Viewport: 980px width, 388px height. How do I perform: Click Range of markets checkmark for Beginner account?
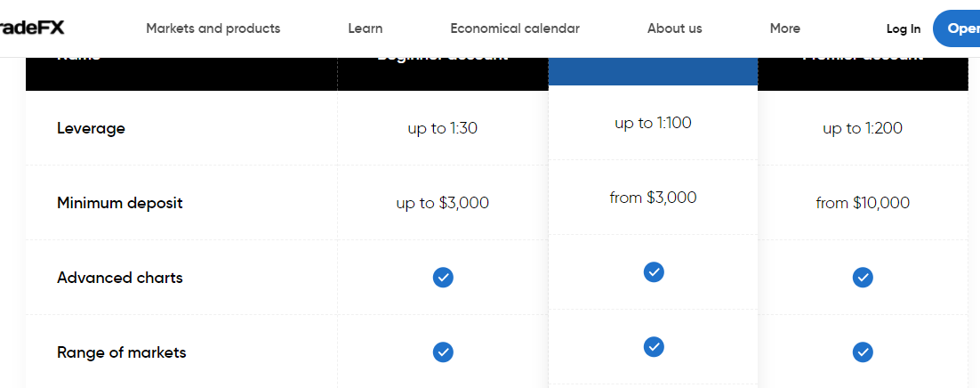click(443, 352)
